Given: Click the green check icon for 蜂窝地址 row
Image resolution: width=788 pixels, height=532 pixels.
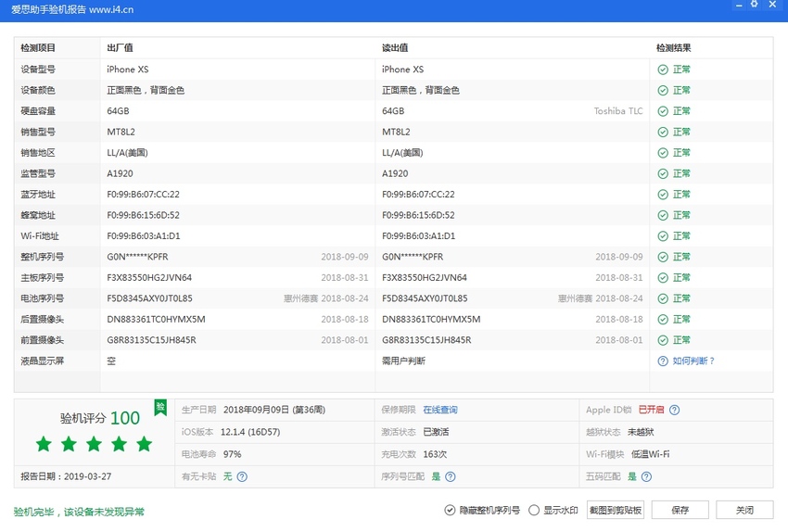Looking at the screenshot, I should 663,216.
